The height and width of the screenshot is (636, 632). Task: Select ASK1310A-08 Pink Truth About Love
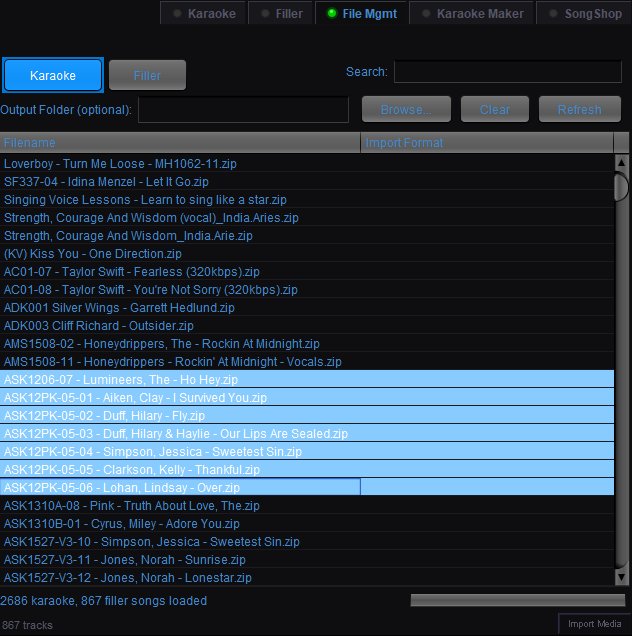(x=307, y=505)
